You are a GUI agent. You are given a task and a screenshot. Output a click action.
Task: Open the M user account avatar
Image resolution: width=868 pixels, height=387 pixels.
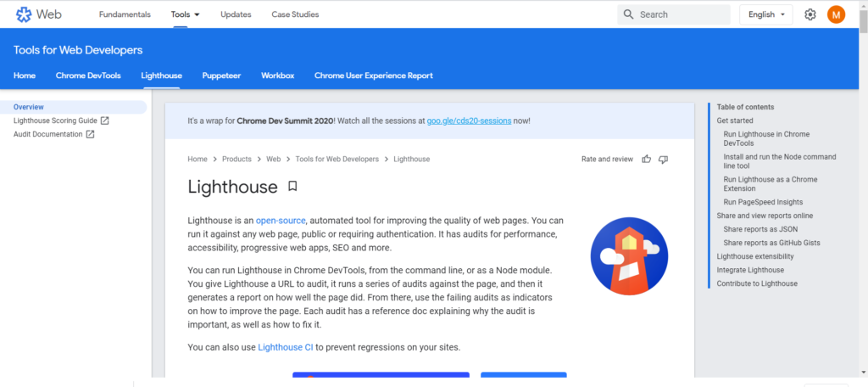pyautogui.click(x=836, y=14)
